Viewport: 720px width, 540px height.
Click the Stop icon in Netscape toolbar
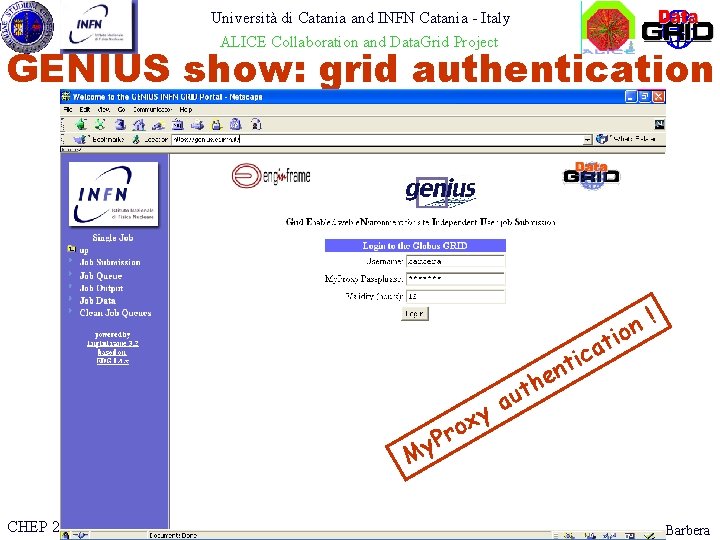point(256,124)
